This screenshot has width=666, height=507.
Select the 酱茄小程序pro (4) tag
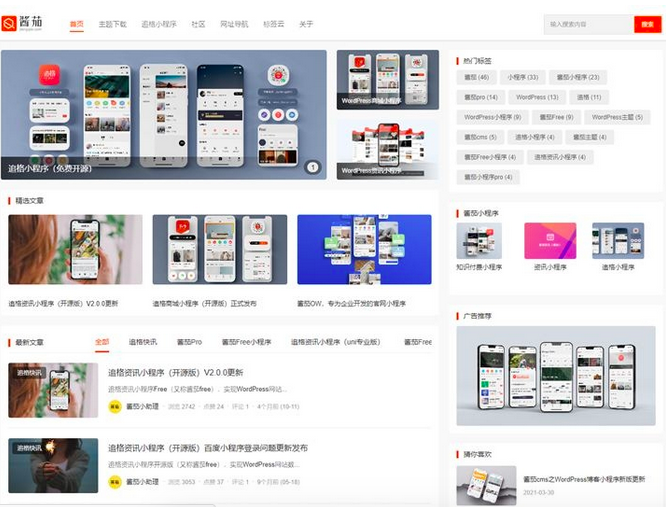pyautogui.click(x=488, y=177)
